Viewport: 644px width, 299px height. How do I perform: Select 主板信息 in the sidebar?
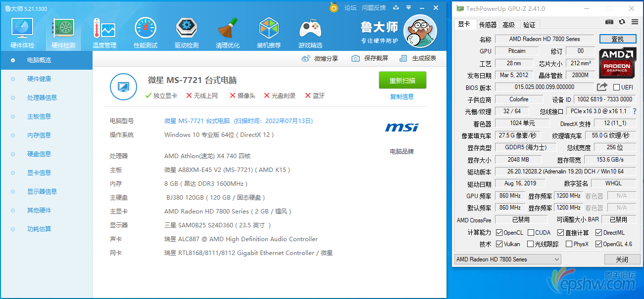(47, 117)
